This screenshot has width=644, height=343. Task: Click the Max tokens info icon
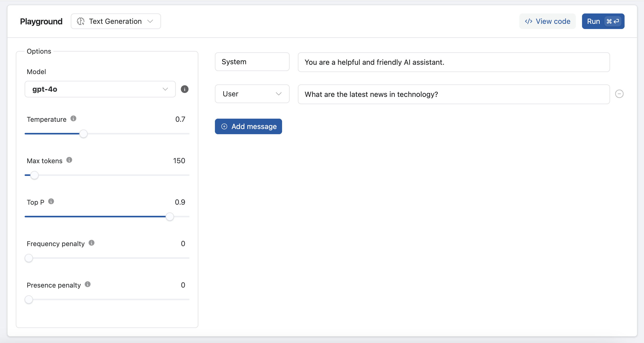[69, 160]
